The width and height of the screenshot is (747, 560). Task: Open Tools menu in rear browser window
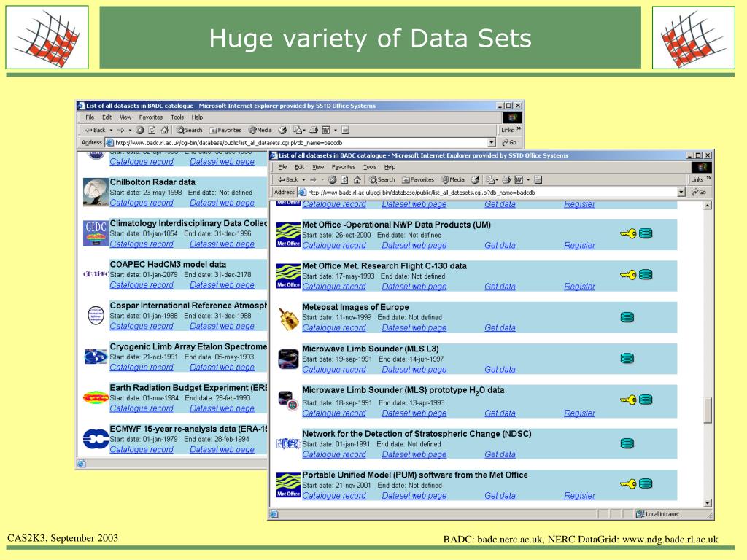(x=177, y=117)
